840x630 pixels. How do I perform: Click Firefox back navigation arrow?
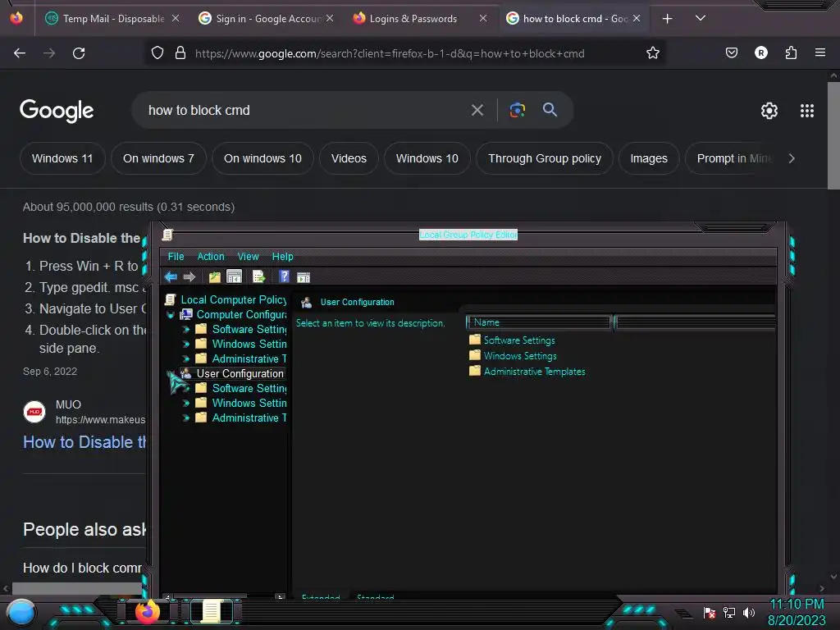[x=20, y=53]
